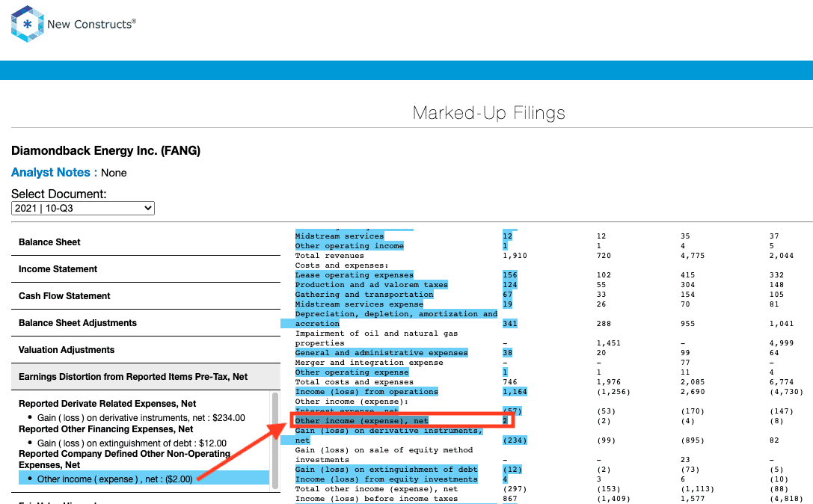813x504 pixels.
Task: Click 'Depreciation, depletion, amortization and' filing text
Action: click(x=396, y=314)
